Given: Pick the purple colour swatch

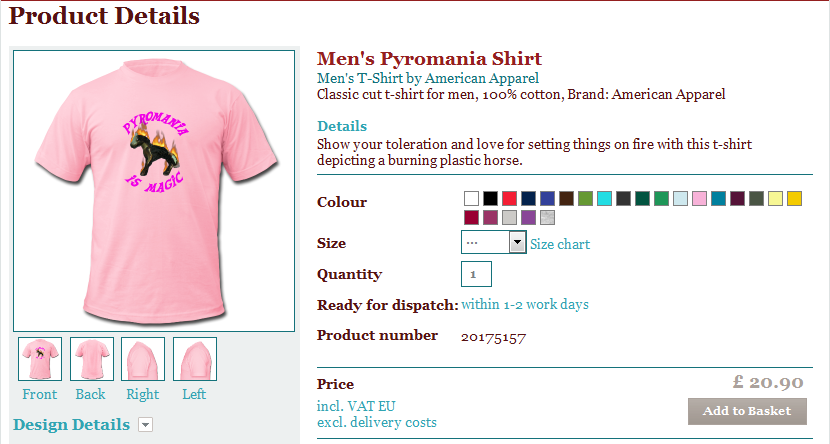Looking at the screenshot, I should (x=528, y=217).
